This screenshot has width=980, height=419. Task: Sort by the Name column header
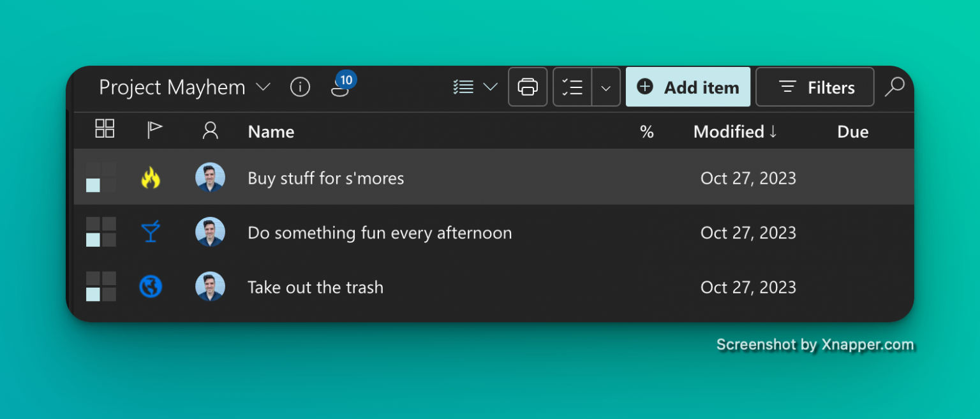[x=271, y=132]
